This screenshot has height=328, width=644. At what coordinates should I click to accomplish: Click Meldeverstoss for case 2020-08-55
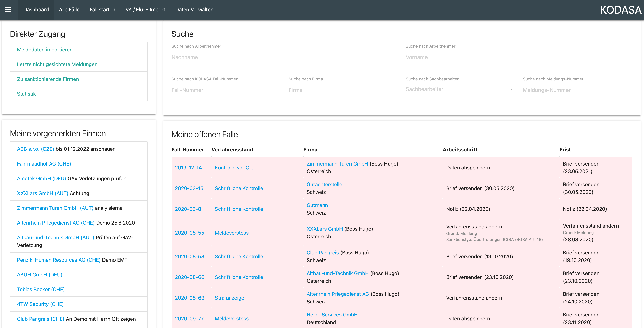tap(232, 233)
